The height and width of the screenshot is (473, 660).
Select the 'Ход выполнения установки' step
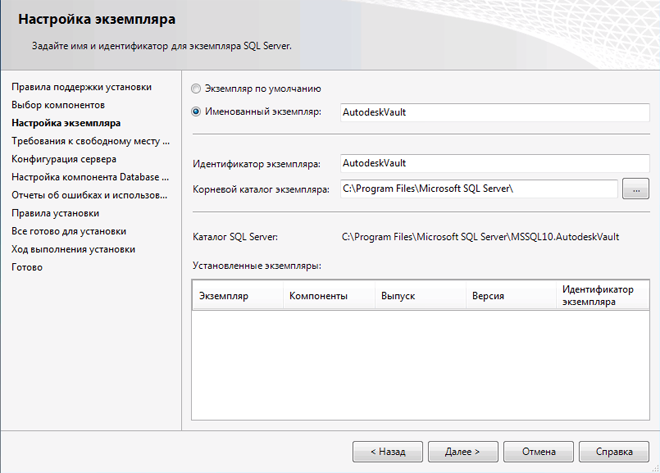74,250
